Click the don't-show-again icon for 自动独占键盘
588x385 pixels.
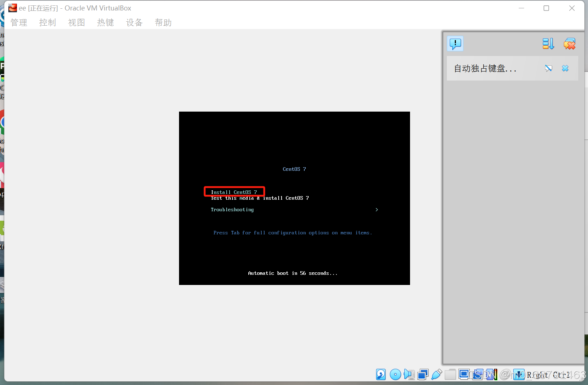[x=549, y=68]
